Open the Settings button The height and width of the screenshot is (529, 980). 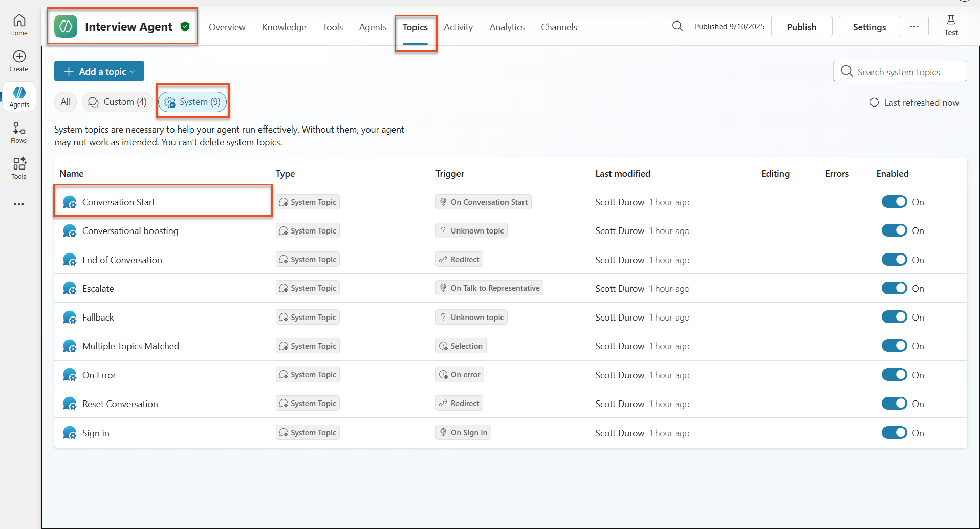point(869,27)
